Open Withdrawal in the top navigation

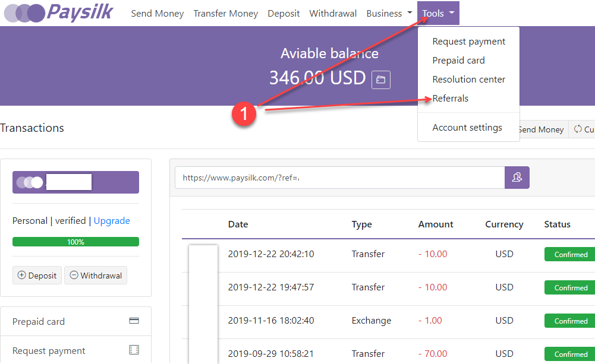coord(333,13)
